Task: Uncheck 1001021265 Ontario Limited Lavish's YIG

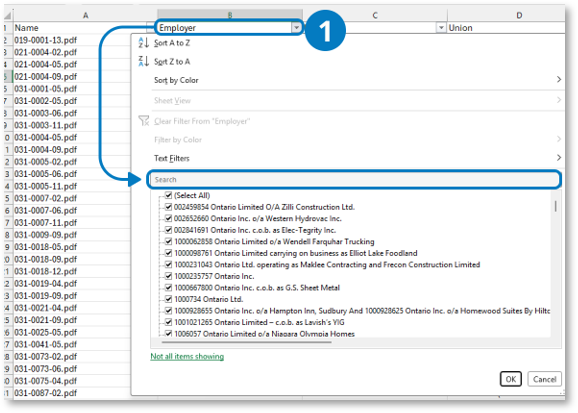Action: click(x=168, y=322)
